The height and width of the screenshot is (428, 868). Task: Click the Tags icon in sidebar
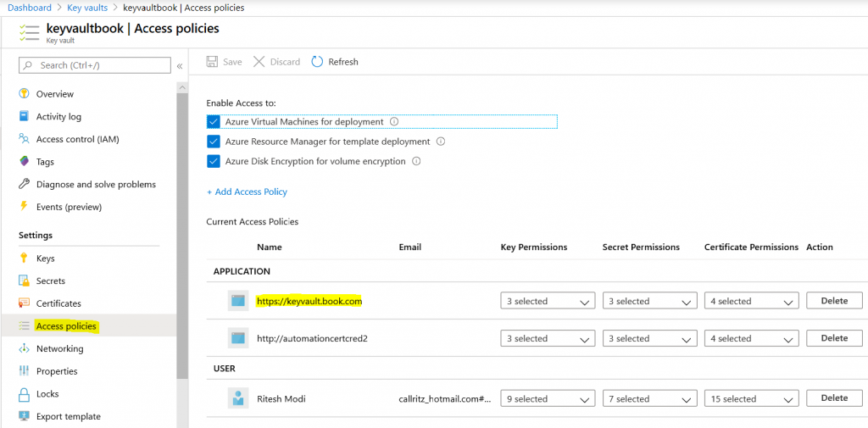[24, 162]
